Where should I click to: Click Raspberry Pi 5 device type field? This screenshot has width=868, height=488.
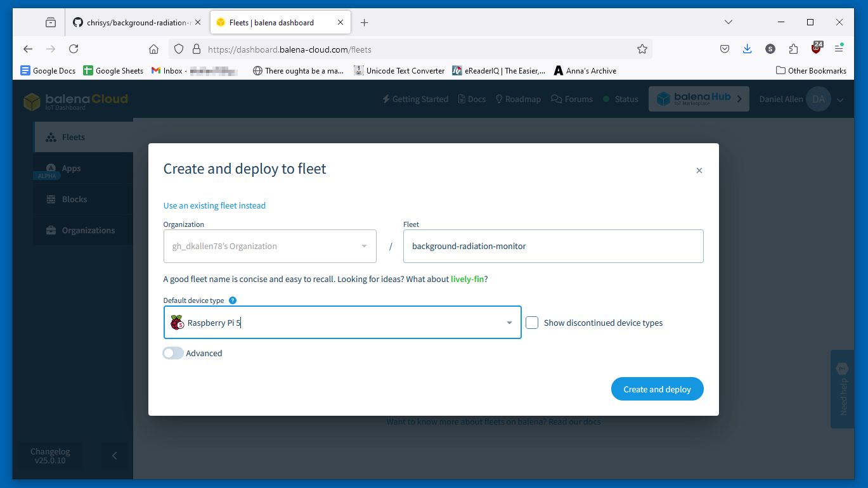click(x=342, y=323)
